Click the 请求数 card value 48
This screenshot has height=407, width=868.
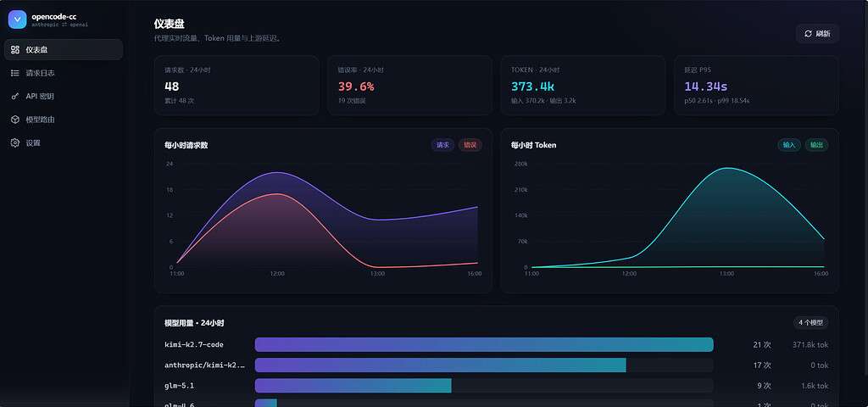[171, 86]
